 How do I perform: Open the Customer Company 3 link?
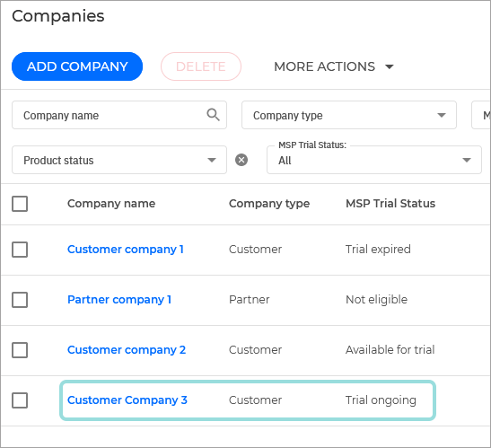[127, 400]
